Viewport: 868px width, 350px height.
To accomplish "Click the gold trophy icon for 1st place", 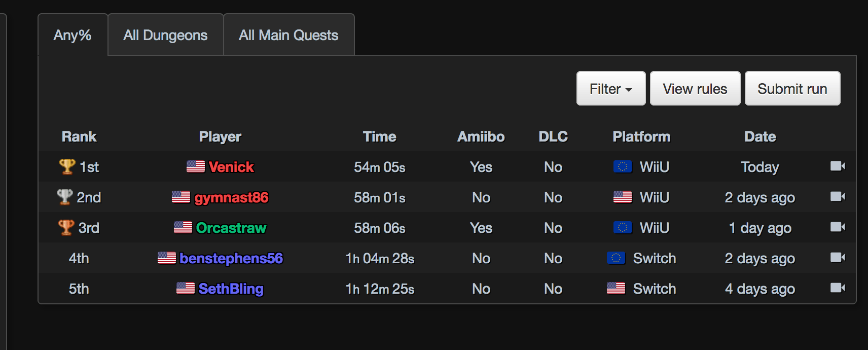I will pos(67,166).
